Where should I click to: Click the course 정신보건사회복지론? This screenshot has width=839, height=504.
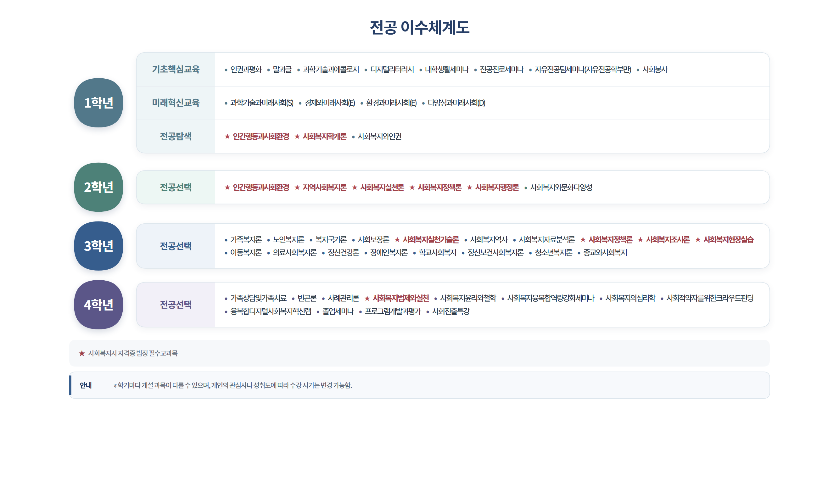tap(496, 252)
